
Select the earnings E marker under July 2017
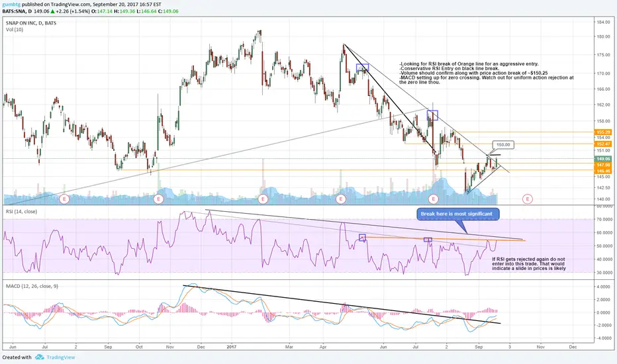pyautogui.click(x=433, y=199)
